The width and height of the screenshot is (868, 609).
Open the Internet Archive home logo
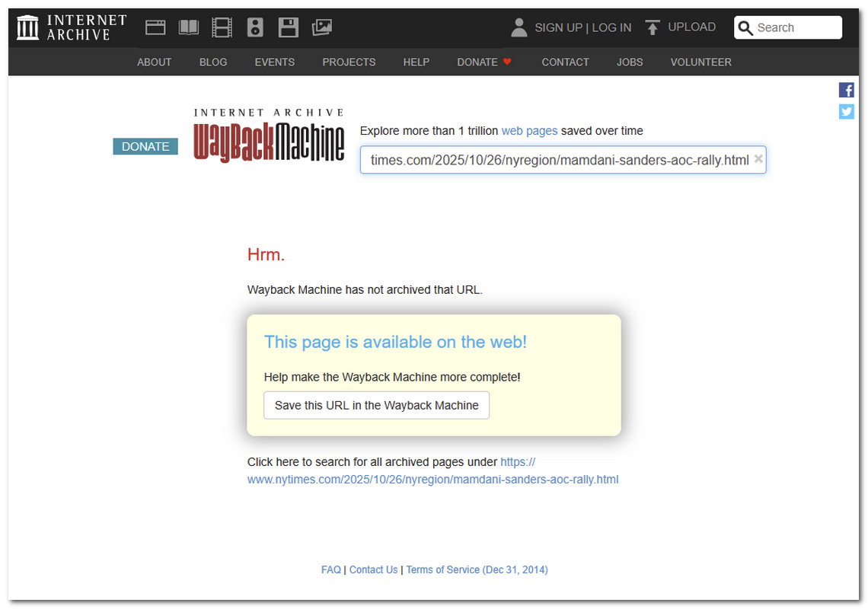pos(72,27)
